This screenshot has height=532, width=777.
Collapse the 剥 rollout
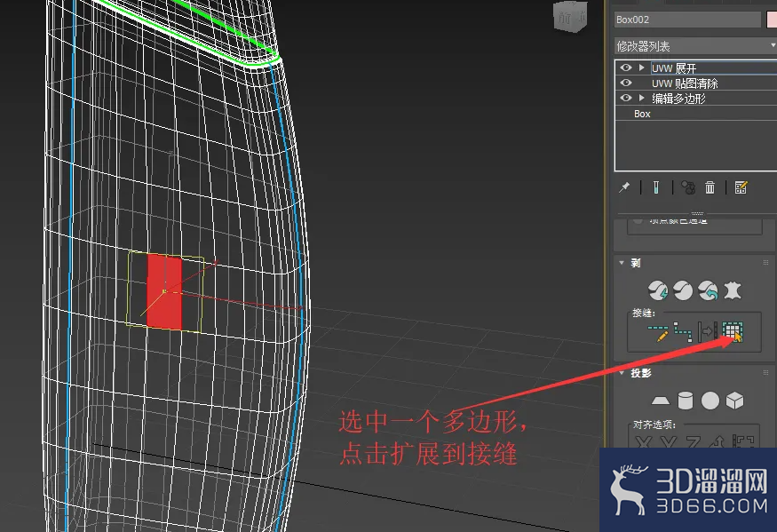coord(622,263)
